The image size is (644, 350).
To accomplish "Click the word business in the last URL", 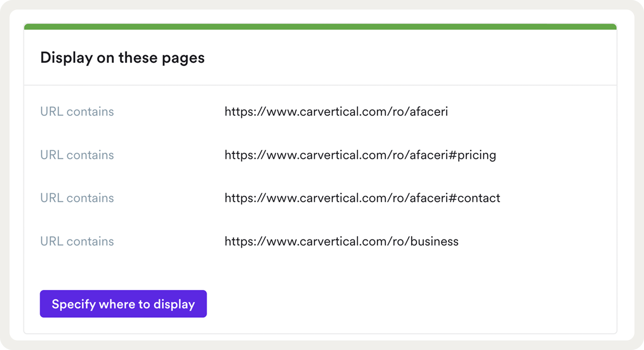I will click(x=434, y=242).
